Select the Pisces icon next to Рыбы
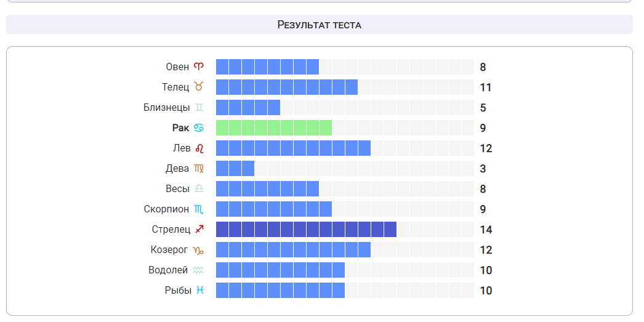Screen dimensions: 644x322 [199, 290]
